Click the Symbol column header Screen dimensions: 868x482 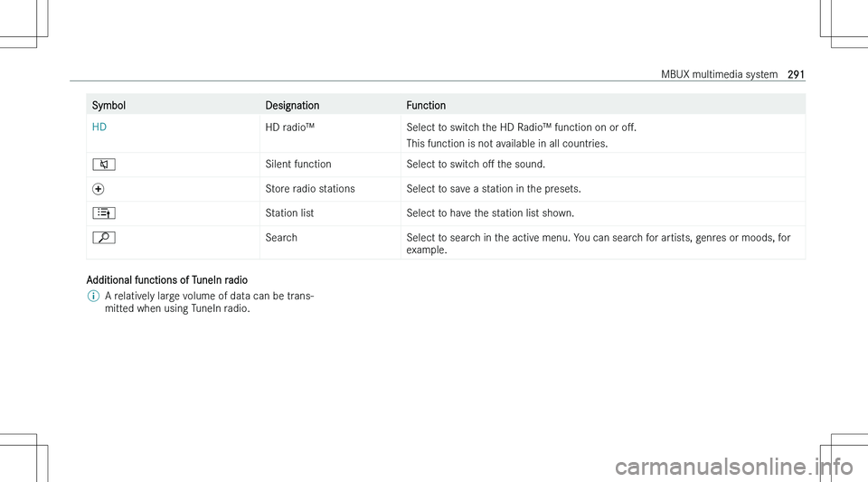108,105
